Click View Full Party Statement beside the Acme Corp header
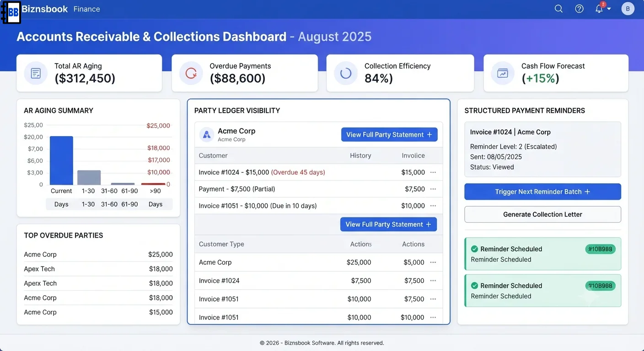Viewport: 644px width, 351px height. pos(389,134)
